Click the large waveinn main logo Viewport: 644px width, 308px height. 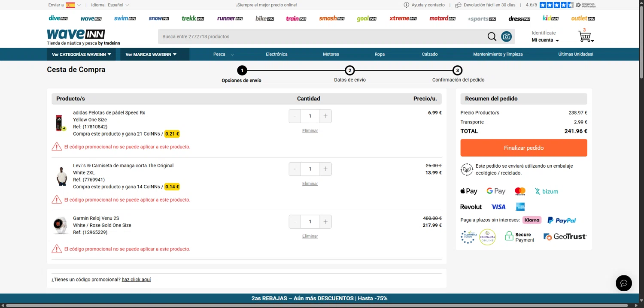point(76,34)
